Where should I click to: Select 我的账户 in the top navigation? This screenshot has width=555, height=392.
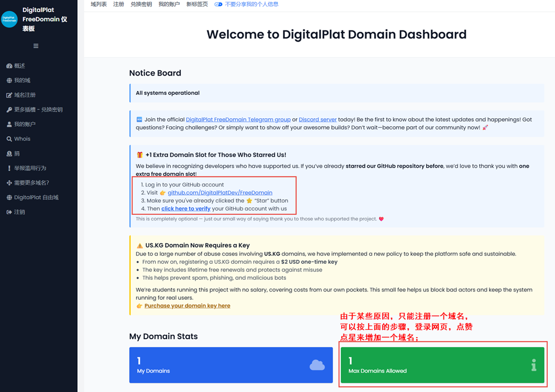pos(169,4)
